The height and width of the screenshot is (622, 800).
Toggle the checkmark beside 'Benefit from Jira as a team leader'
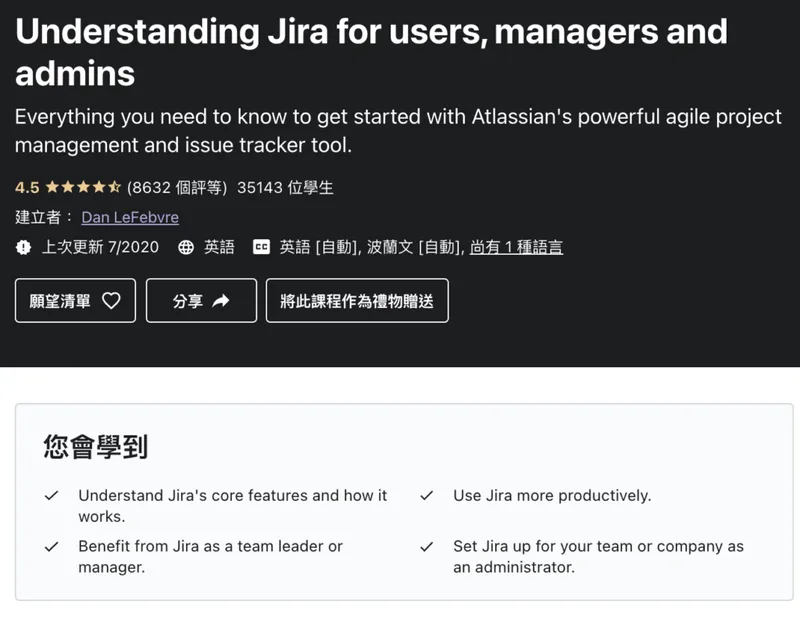click(x=52, y=546)
